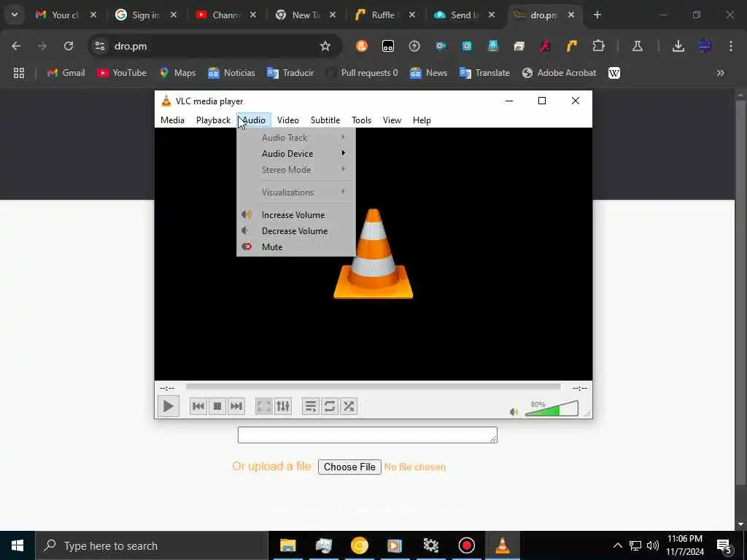Select Mute in the Audio menu
This screenshot has width=747, height=560.
pyautogui.click(x=296, y=246)
